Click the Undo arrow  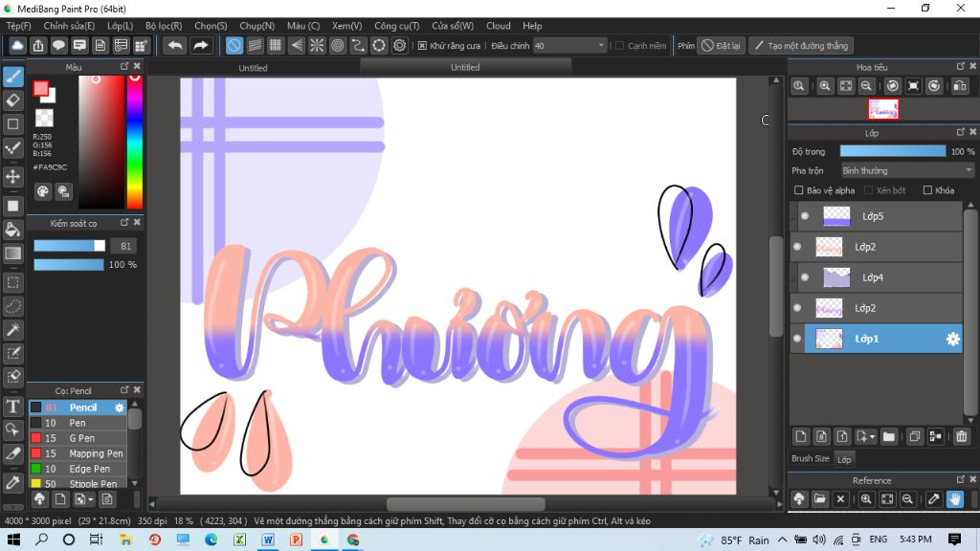click(x=175, y=46)
